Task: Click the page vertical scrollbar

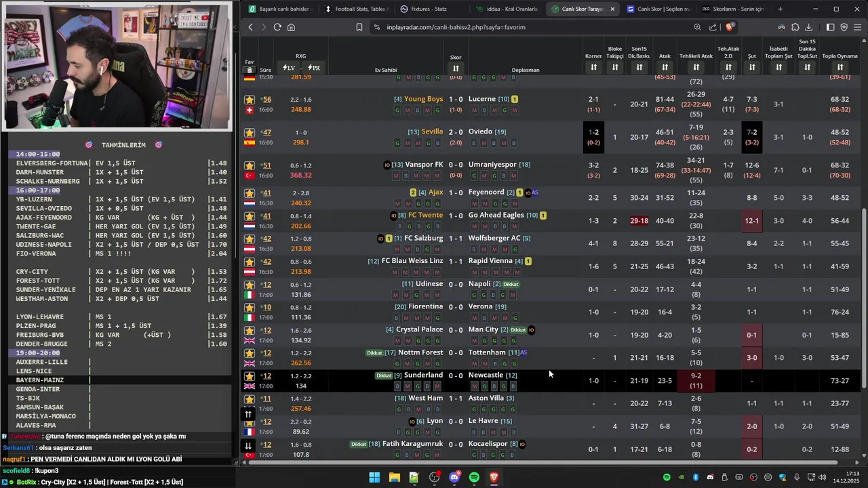Action: pyautogui.click(x=864, y=298)
